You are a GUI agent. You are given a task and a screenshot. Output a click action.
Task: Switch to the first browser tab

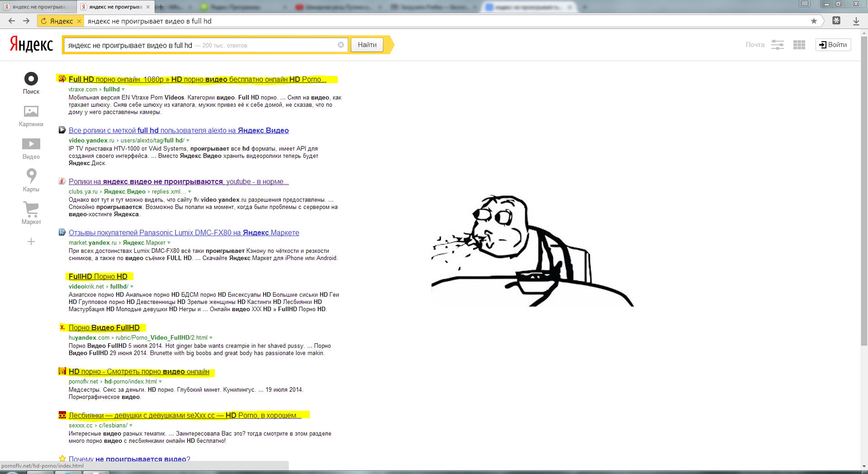(x=38, y=7)
